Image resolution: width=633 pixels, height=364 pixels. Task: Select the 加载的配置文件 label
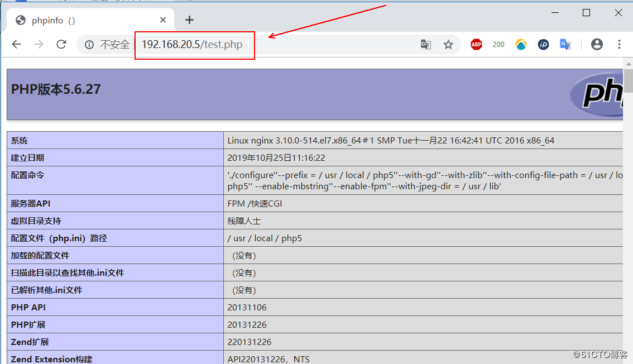(40, 256)
